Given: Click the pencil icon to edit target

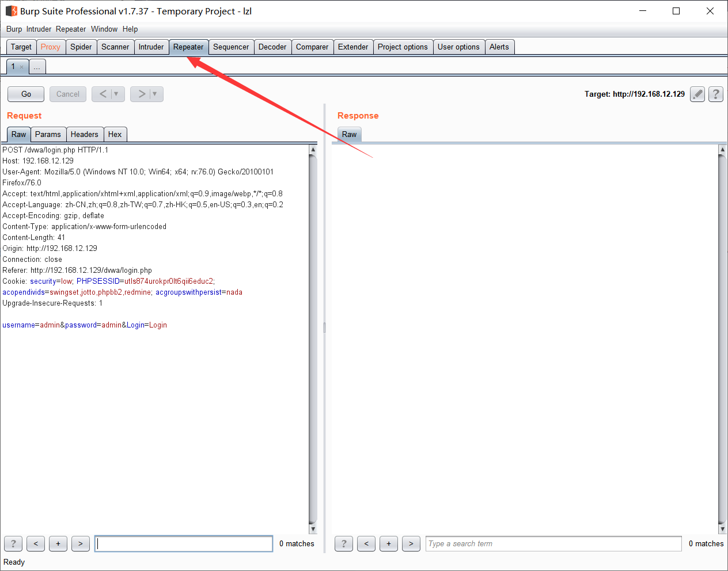Looking at the screenshot, I should pyautogui.click(x=697, y=94).
